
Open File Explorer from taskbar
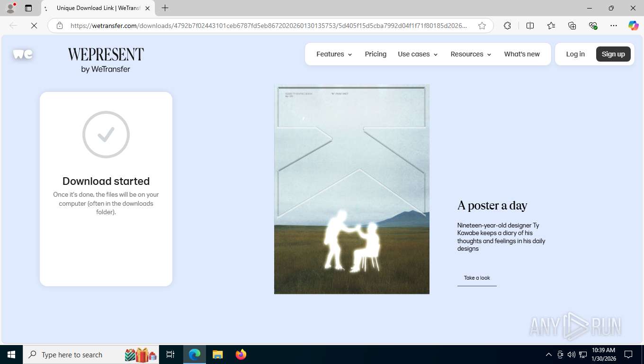point(217,355)
